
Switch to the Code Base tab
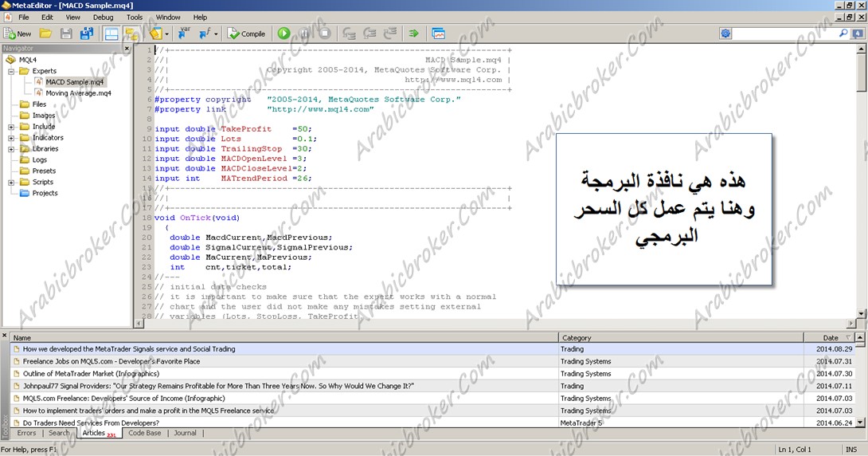tap(144, 433)
